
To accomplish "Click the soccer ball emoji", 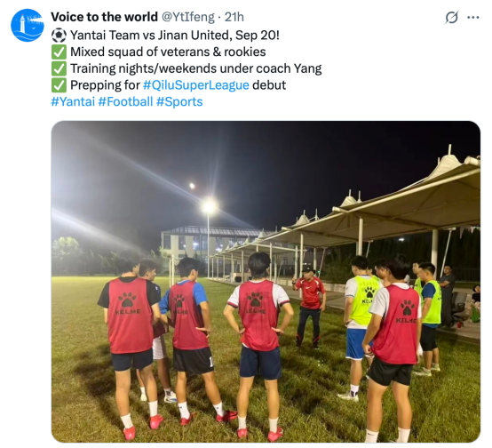I will tap(59, 36).
